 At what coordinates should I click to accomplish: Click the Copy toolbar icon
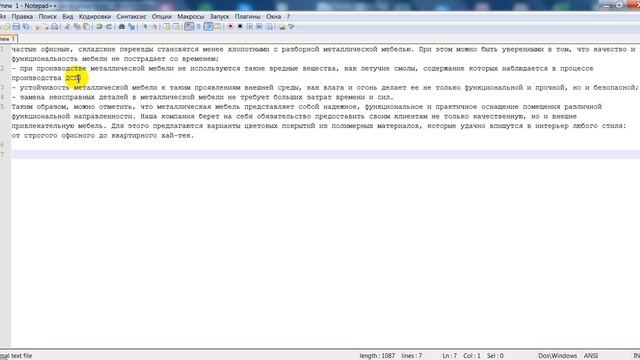point(77,27)
